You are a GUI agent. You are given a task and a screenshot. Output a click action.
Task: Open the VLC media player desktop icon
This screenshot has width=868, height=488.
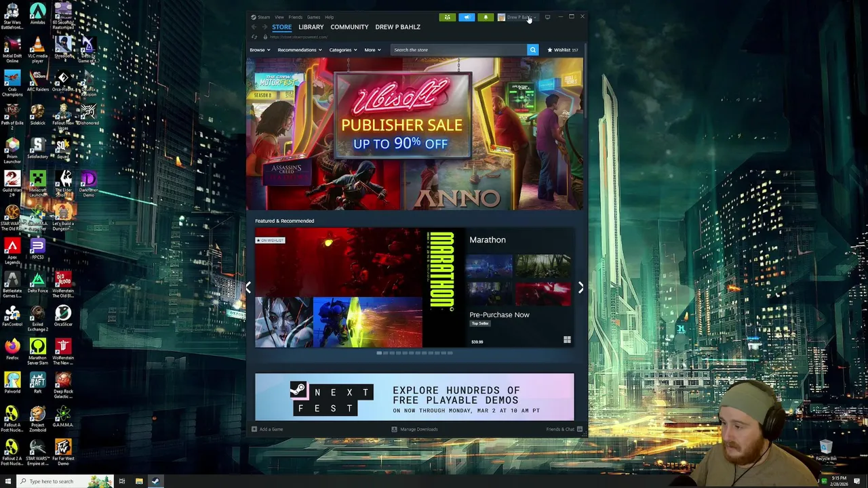click(38, 49)
